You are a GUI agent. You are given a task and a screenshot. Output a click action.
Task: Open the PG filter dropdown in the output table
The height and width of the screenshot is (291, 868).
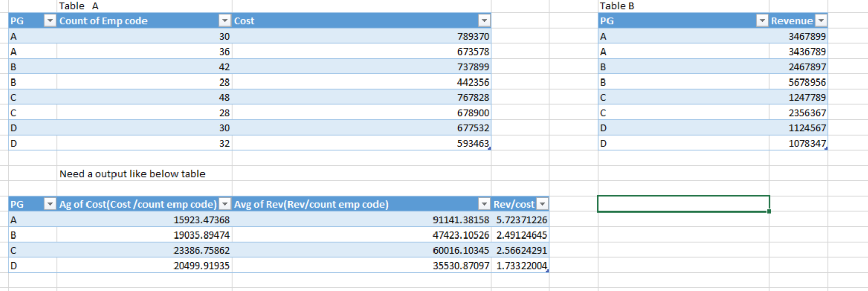[x=50, y=204]
